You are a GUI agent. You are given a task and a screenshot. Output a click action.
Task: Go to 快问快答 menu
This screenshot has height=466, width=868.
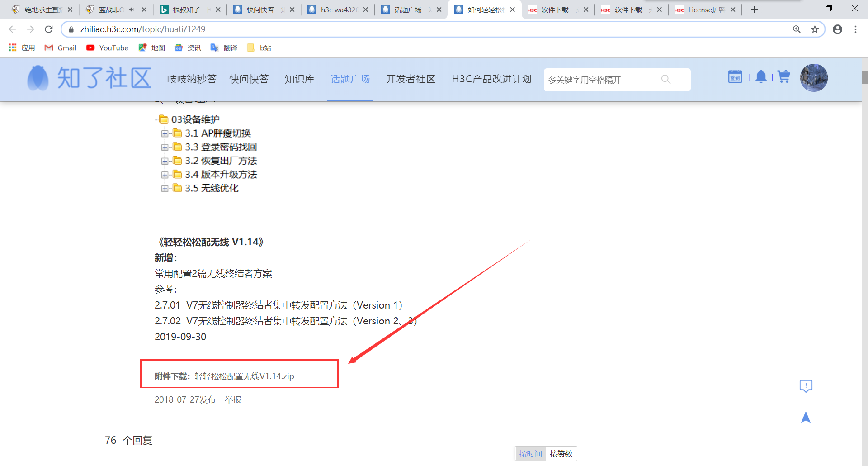(249, 79)
